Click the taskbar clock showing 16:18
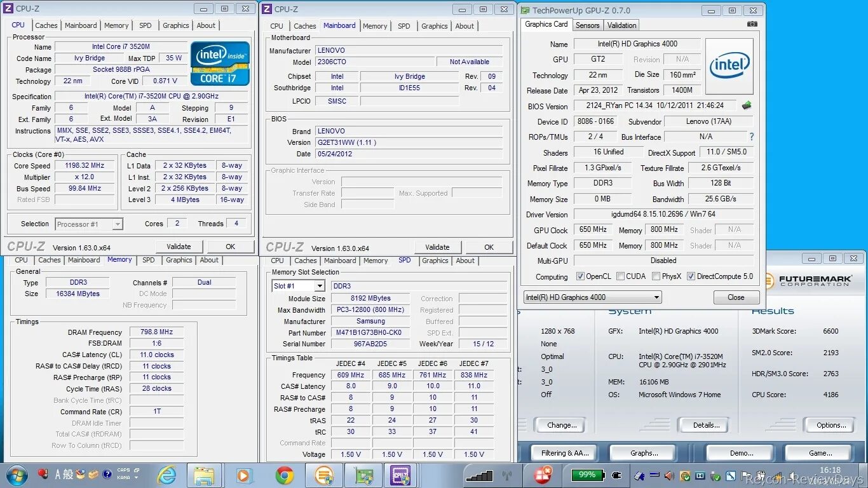This screenshot has width=868, height=488. click(x=830, y=470)
